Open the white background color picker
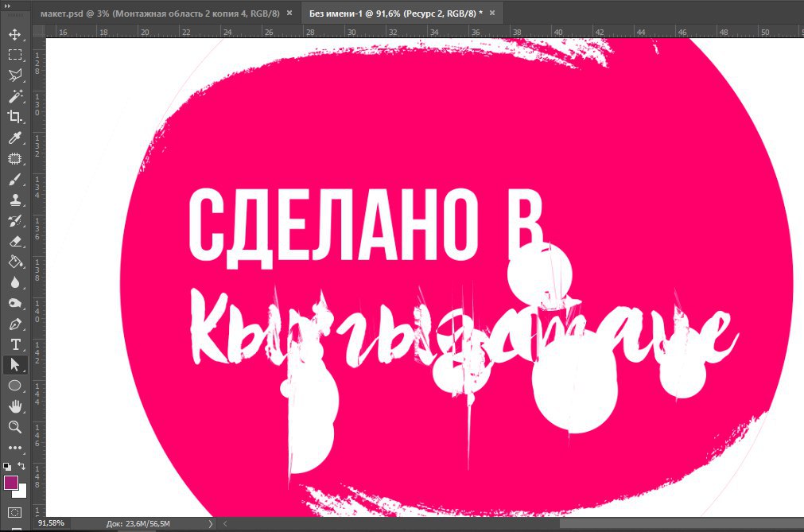Screen dimensions: 804x532 pos(21,492)
